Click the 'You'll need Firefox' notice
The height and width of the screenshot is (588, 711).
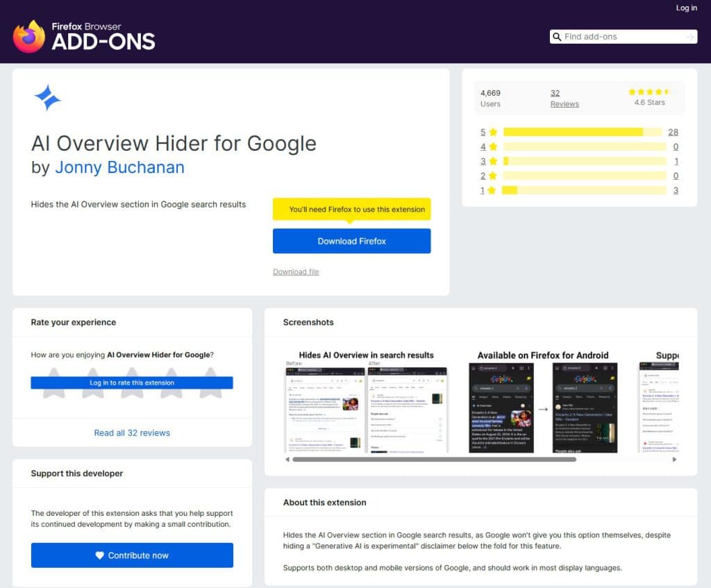tap(351, 210)
